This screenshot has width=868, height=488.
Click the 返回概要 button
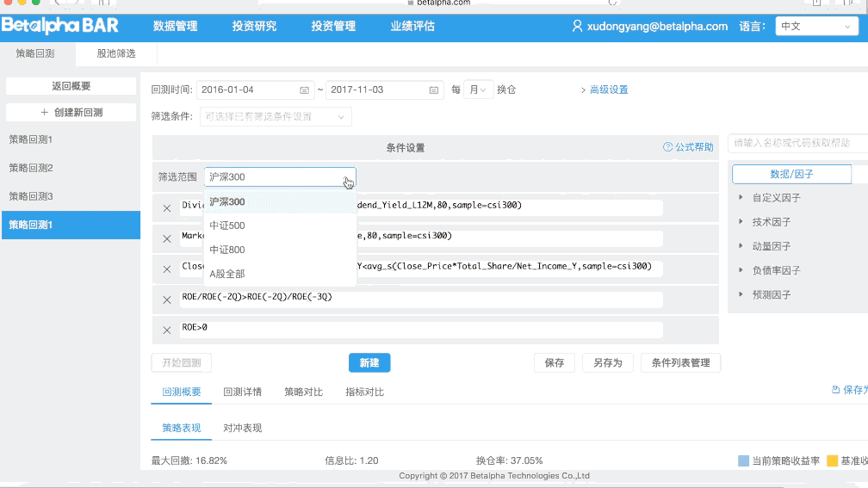pos(71,86)
